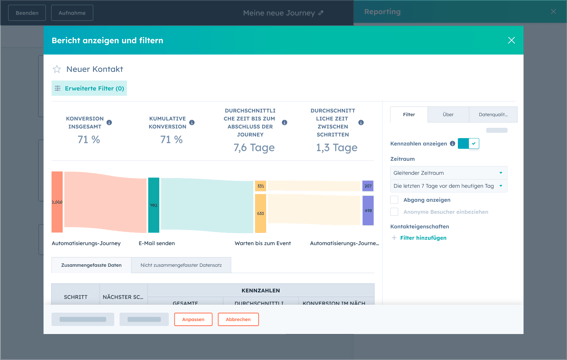Select the Zusammengefasste Daten tab
Screen dimensions: 567x360
(x=91, y=265)
